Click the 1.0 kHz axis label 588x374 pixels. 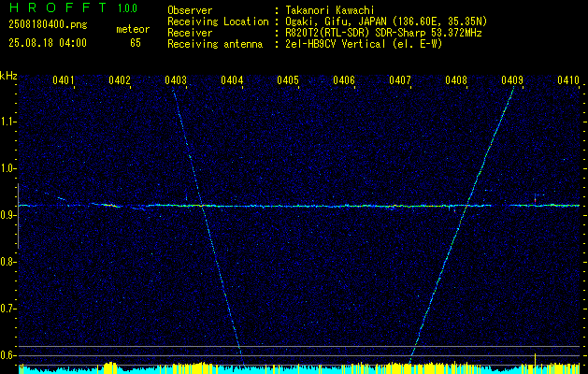click(x=7, y=168)
